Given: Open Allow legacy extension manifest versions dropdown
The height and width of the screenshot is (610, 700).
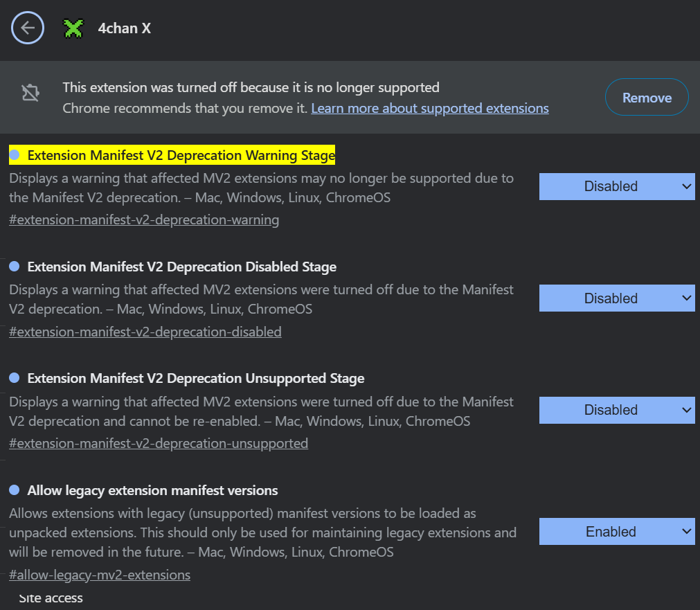Looking at the screenshot, I should (616, 531).
